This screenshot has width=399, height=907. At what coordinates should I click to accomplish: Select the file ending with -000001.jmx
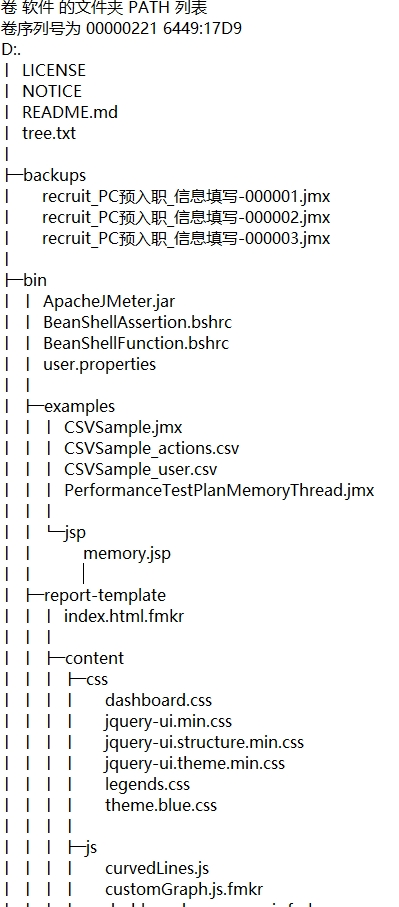click(x=186, y=197)
